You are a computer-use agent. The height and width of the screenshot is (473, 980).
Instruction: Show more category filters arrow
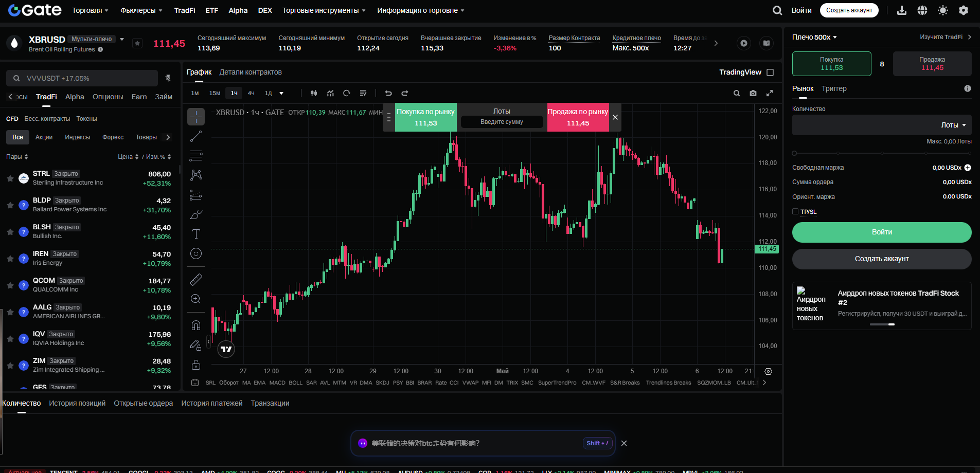168,137
